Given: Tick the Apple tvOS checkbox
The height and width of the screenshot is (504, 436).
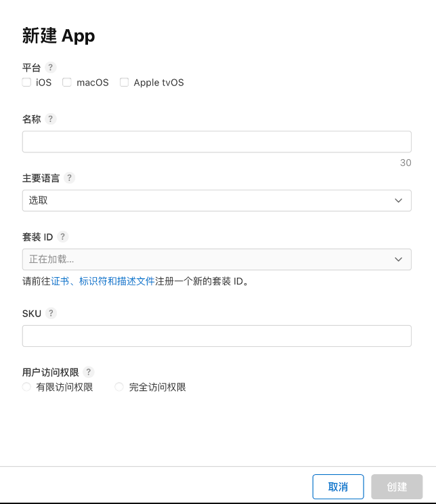Looking at the screenshot, I should (x=125, y=82).
